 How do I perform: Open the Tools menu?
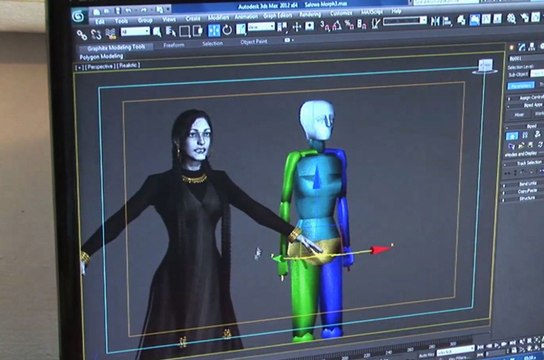[x=121, y=21]
